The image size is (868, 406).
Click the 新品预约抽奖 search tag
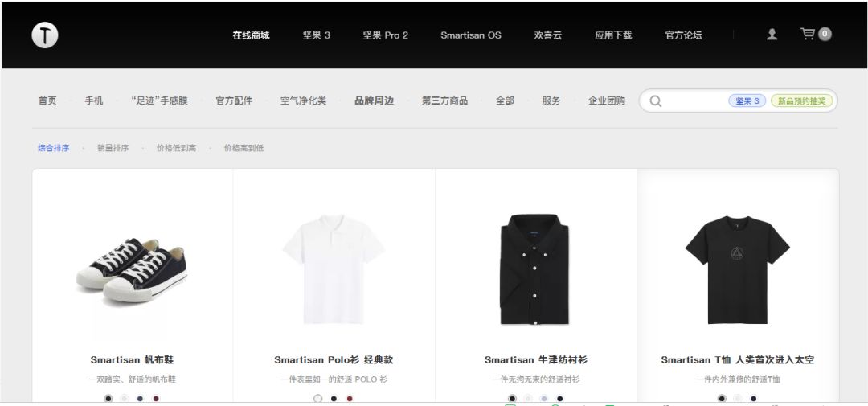pyautogui.click(x=801, y=100)
